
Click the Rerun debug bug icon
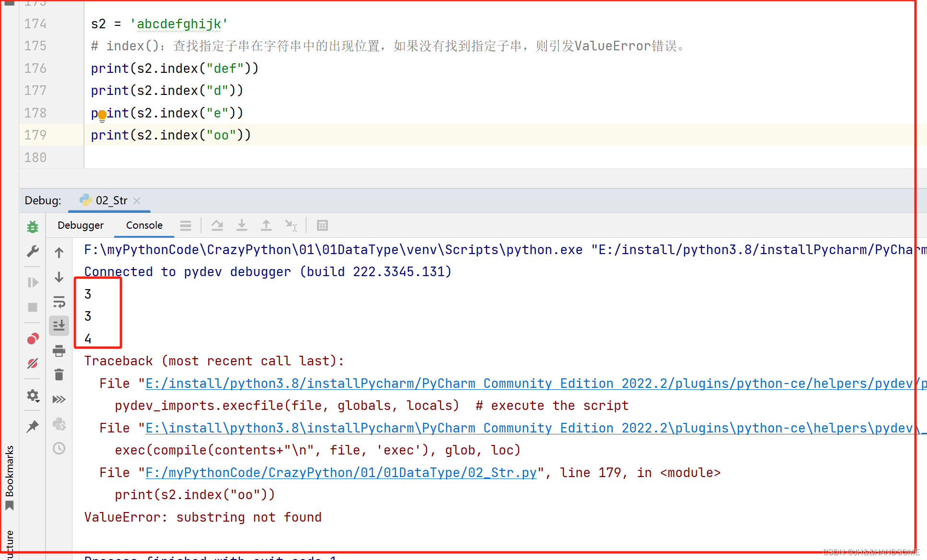33,226
